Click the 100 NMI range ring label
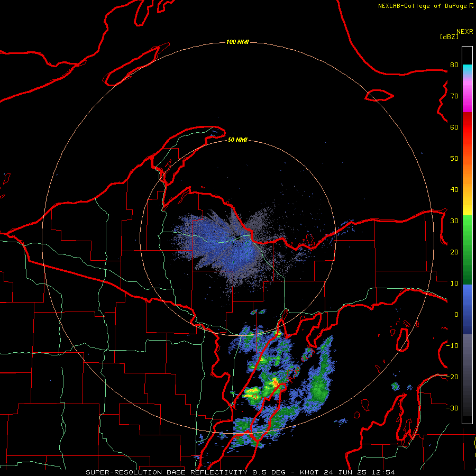The height and width of the screenshot is (476, 476). (237, 42)
